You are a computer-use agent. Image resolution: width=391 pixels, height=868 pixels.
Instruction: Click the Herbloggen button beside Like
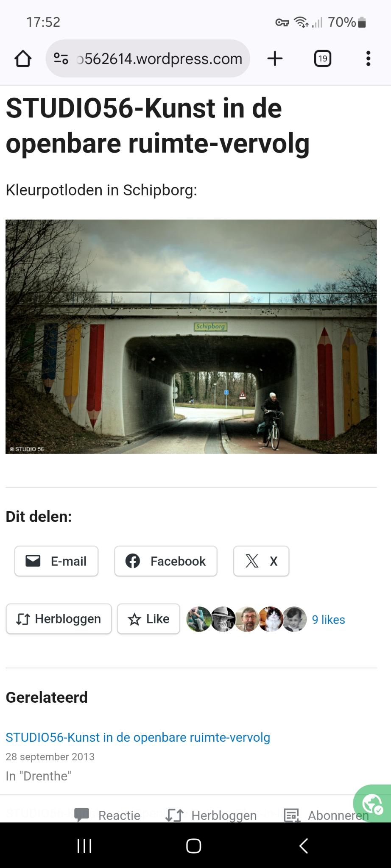(x=59, y=619)
